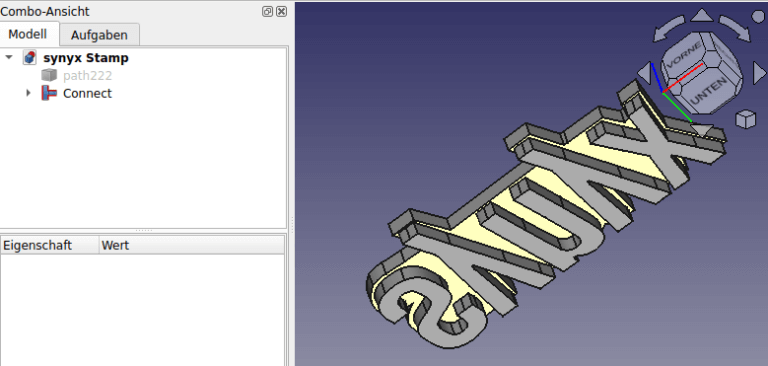Switch to the Modell tab
Screen dimensions: 768x366
(28, 34)
